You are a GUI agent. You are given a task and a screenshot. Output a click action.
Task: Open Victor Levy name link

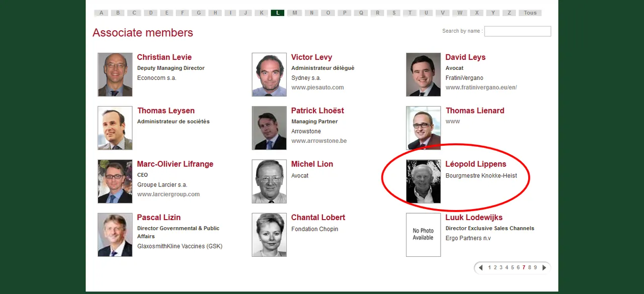pyautogui.click(x=311, y=57)
